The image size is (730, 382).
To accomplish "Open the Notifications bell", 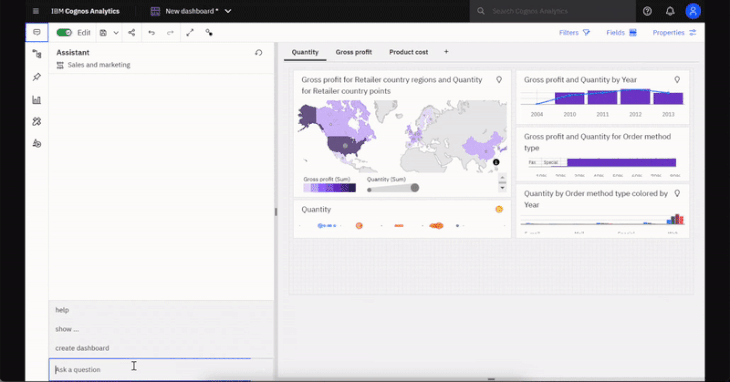I will coord(670,11).
